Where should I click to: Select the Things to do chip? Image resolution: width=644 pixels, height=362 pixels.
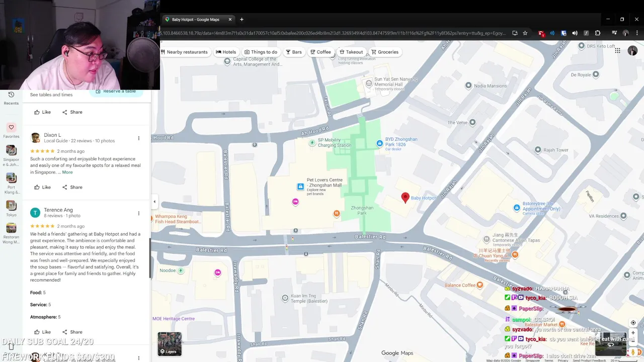261,52
